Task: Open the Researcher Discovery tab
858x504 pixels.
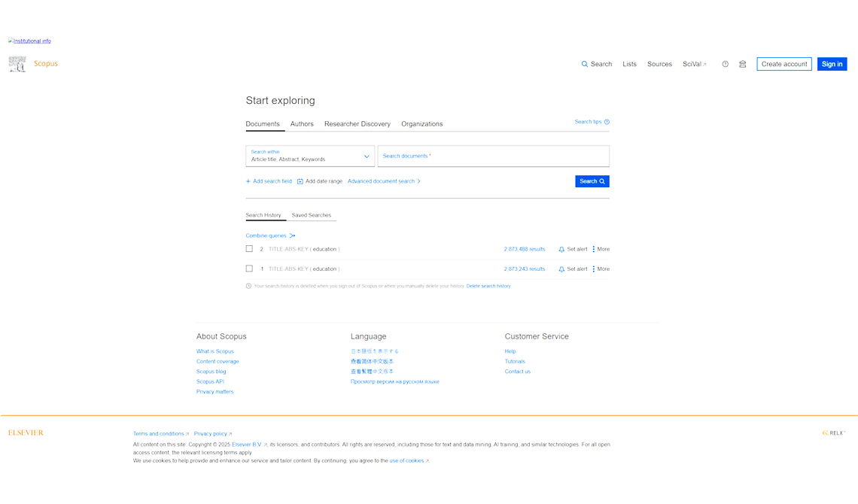Action: (x=357, y=124)
